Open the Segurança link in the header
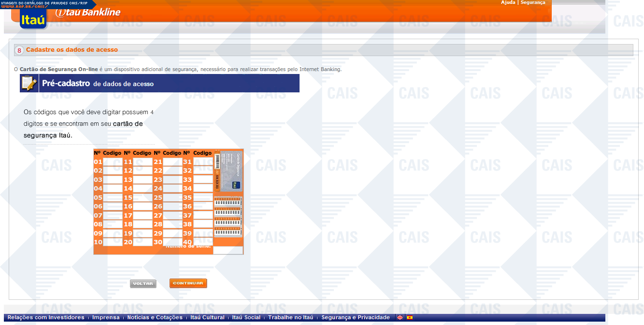 tap(532, 2)
